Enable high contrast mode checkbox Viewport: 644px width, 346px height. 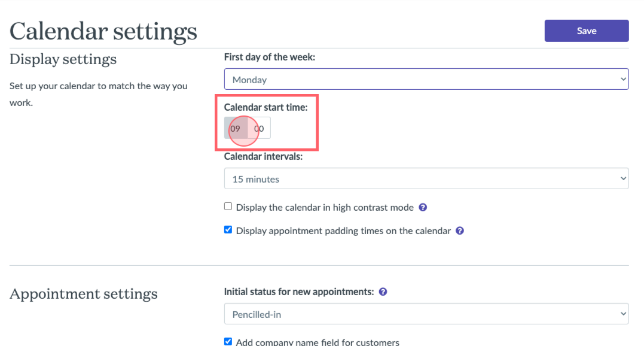click(x=228, y=207)
